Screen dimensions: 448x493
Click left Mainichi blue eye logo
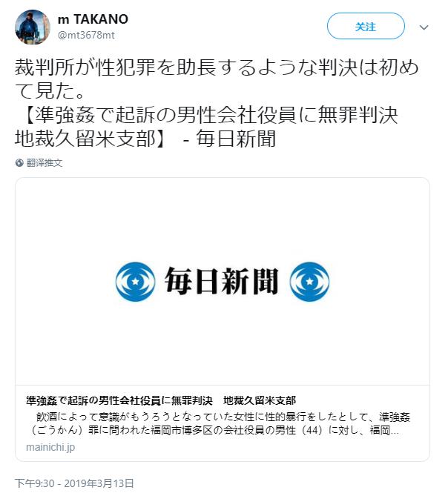(135, 282)
